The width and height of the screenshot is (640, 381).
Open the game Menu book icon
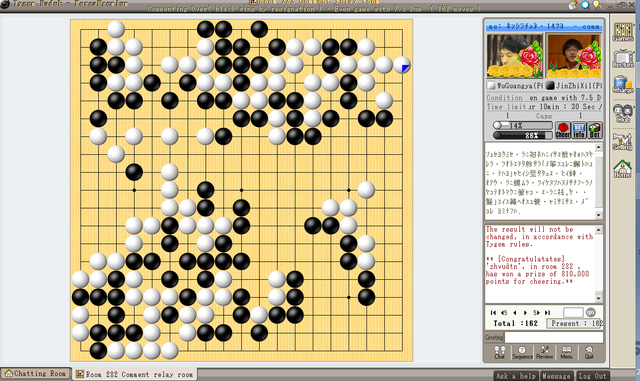point(566,352)
